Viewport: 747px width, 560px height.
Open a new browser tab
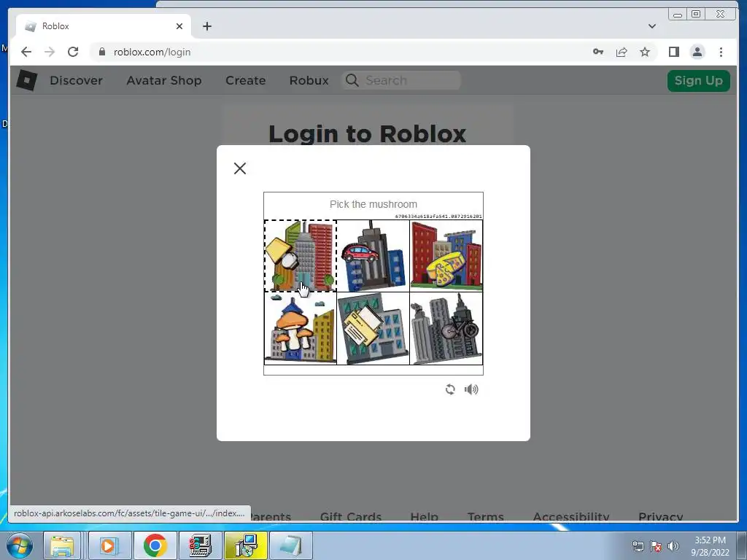coord(206,26)
